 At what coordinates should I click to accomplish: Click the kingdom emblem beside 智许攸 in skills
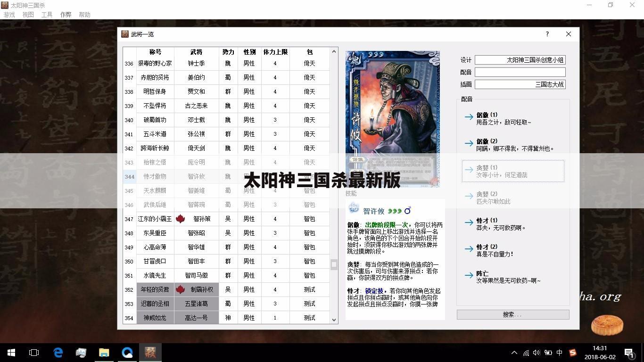[x=354, y=208]
